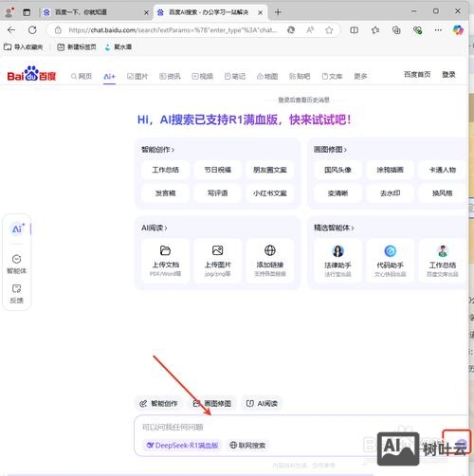This screenshot has width=474, height=476.
Task: Open split screen icon in browser toolbar
Action: click(355, 30)
